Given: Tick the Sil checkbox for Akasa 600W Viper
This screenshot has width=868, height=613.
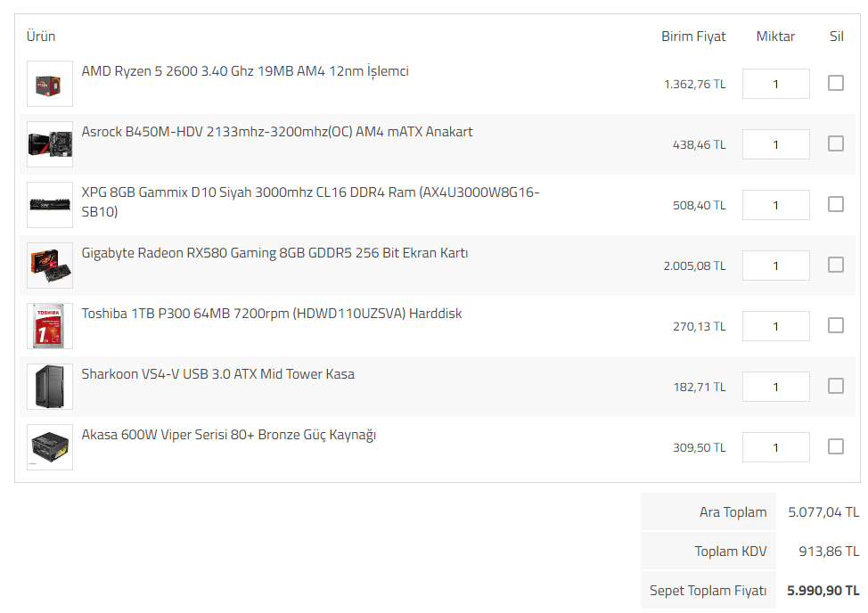Looking at the screenshot, I should click(836, 446).
